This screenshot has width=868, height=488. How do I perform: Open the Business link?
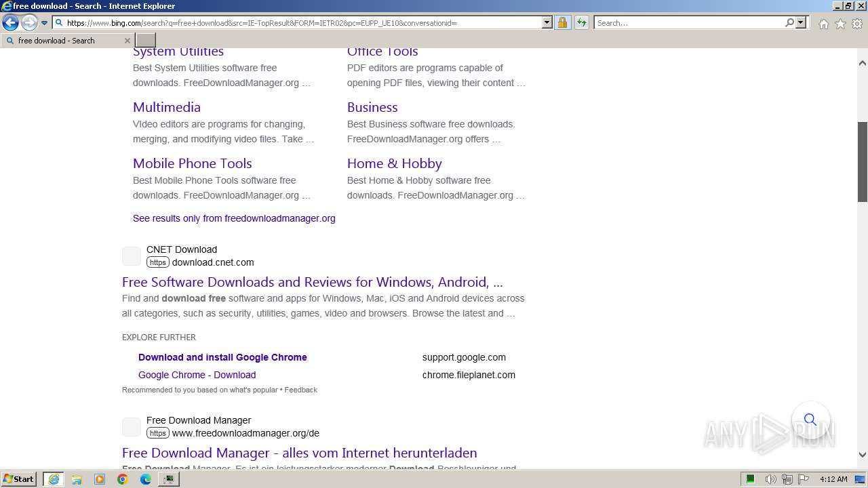click(x=372, y=107)
